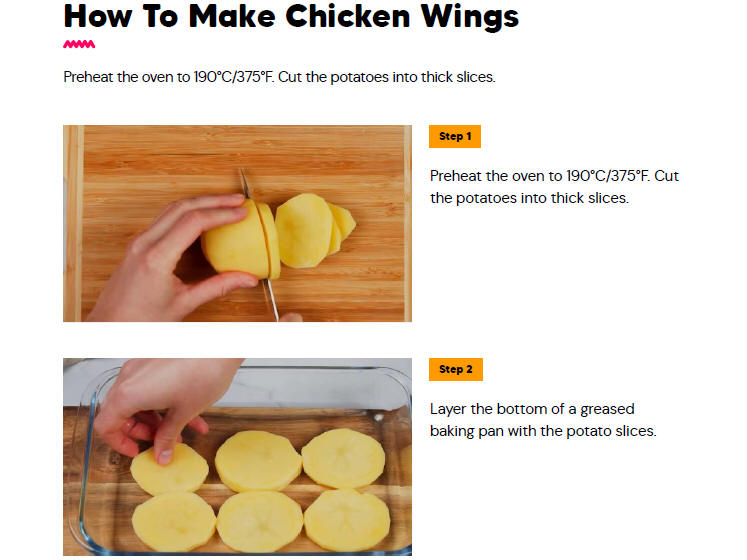The height and width of the screenshot is (560, 747).
Task: Click the top-right potato slice in the pan
Action: pyautogui.click(x=343, y=458)
